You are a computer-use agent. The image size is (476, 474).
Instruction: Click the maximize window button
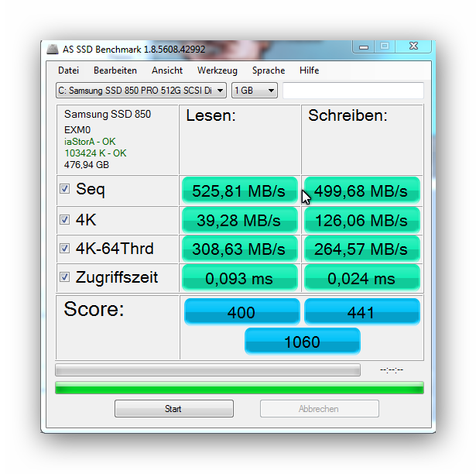pyautogui.click(x=385, y=46)
